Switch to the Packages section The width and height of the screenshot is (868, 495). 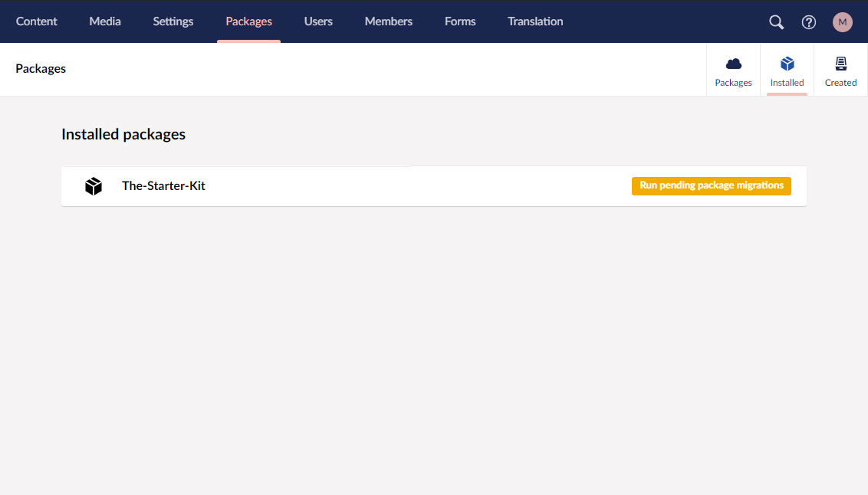coord(248,21)
